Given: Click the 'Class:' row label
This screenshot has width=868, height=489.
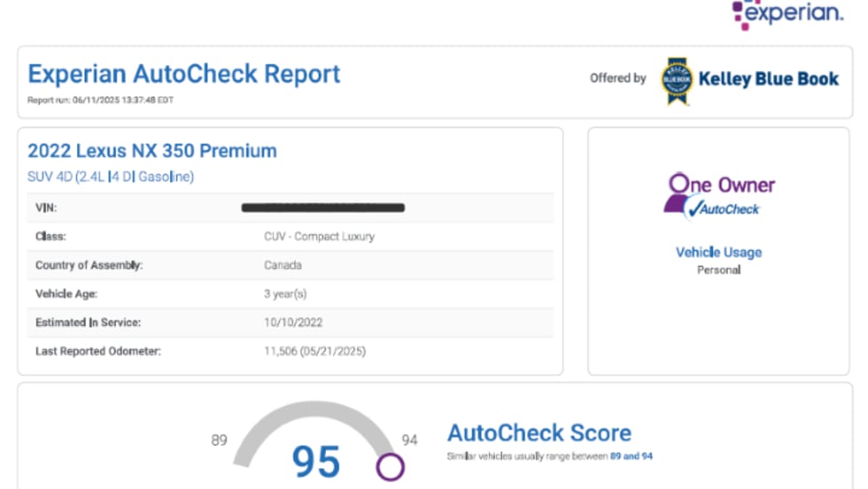Looking at the screenshot, I should pos(50,237).
